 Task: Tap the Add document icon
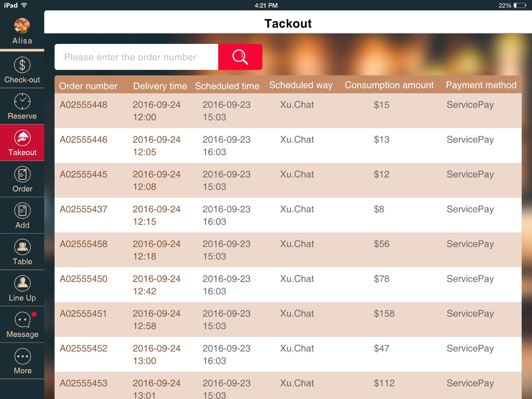click(x=22, y=210)
